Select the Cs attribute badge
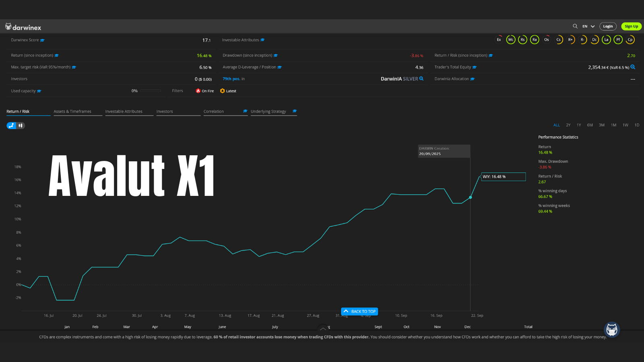The height and width of the screenshot is (362, 644). [x=558, y=39]
